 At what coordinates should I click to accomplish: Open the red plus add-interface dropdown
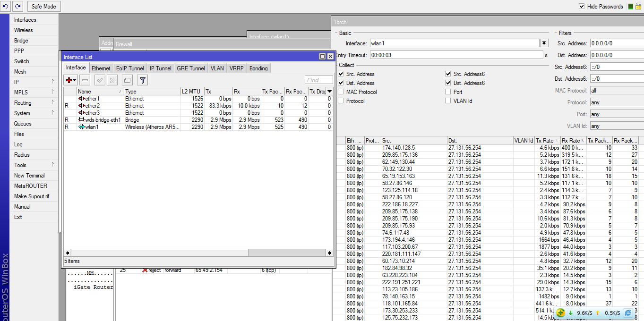pyautogui.click(x=71, y=80)
